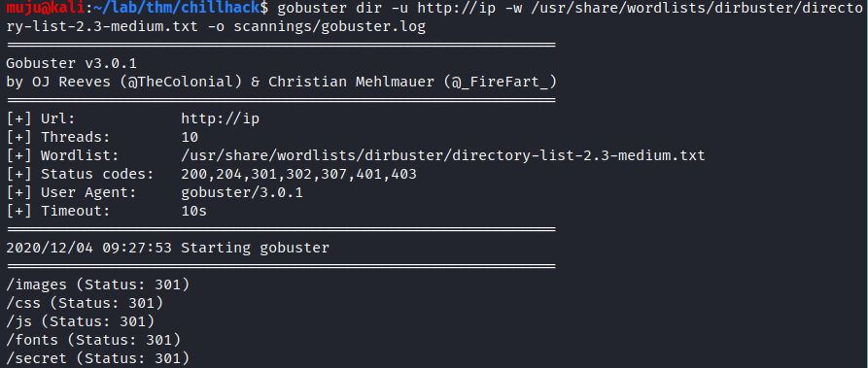Click the scannings/gobuster.log output path
868x368 pixels.
(330, 26)
